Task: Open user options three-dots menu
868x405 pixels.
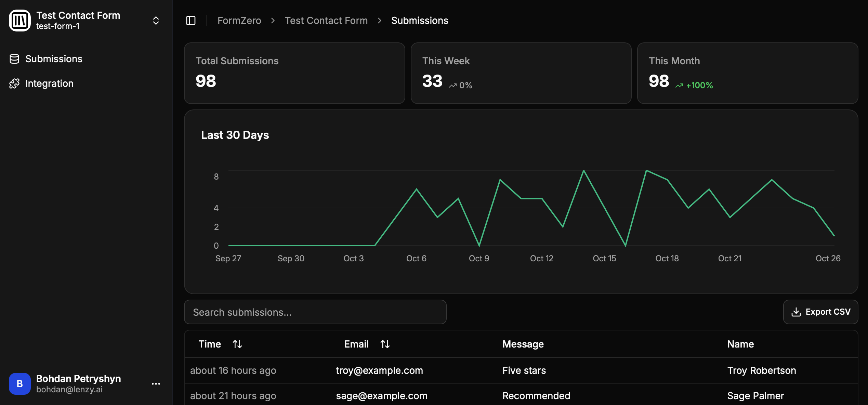Action: 156,384
